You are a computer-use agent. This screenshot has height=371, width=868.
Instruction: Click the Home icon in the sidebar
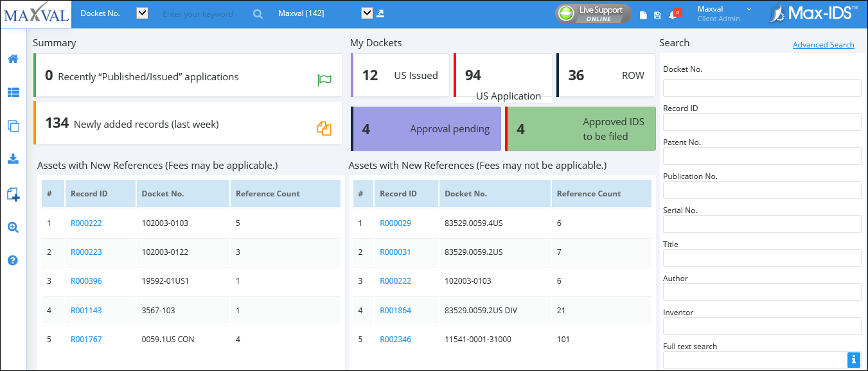pos(13,59)
